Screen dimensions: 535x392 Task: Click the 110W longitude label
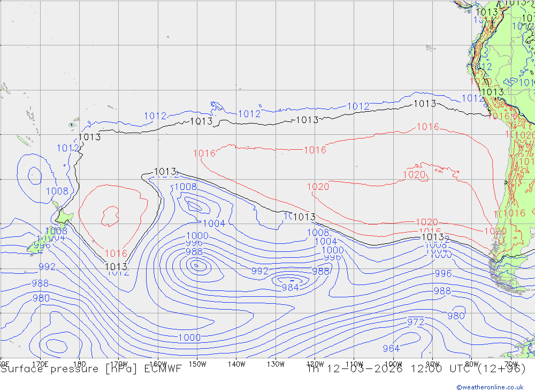tap(354, 364)
